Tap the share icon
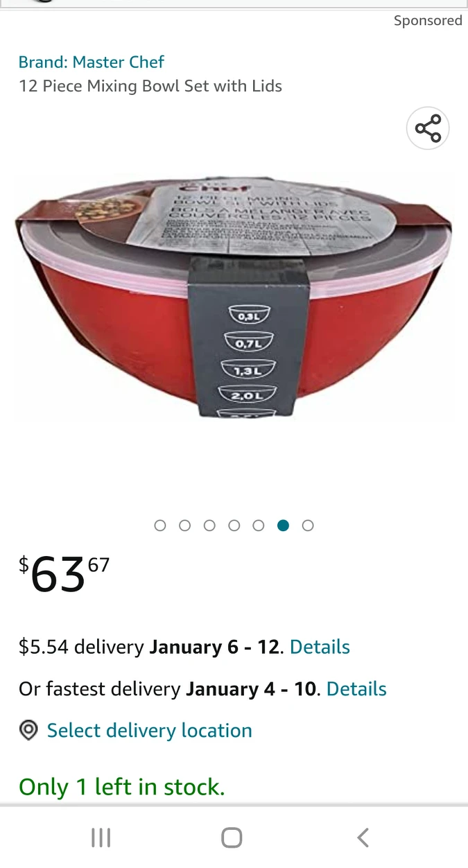468x868 pixels. click(x=428, y=129)
